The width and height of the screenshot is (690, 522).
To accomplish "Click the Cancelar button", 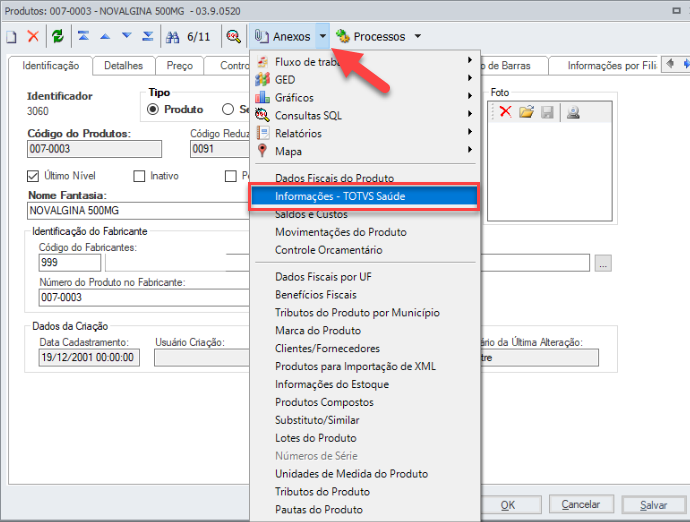I will coord(581,504).
